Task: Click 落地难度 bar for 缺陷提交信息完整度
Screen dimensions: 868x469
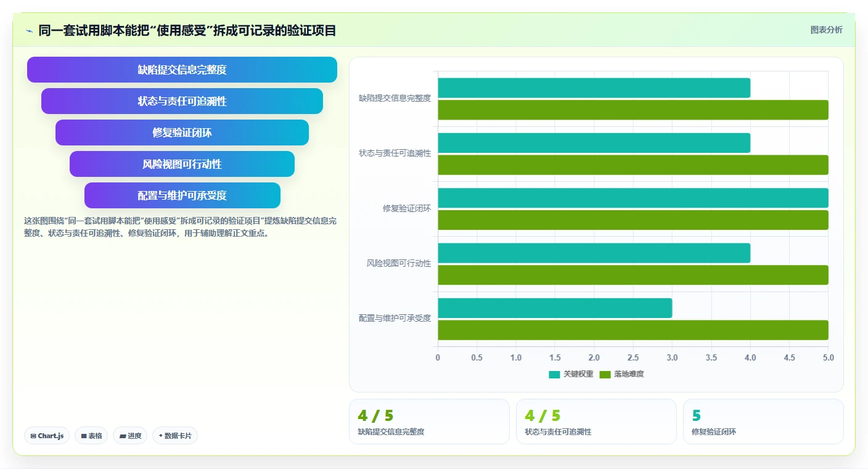Action: click(x=633, y=110)
